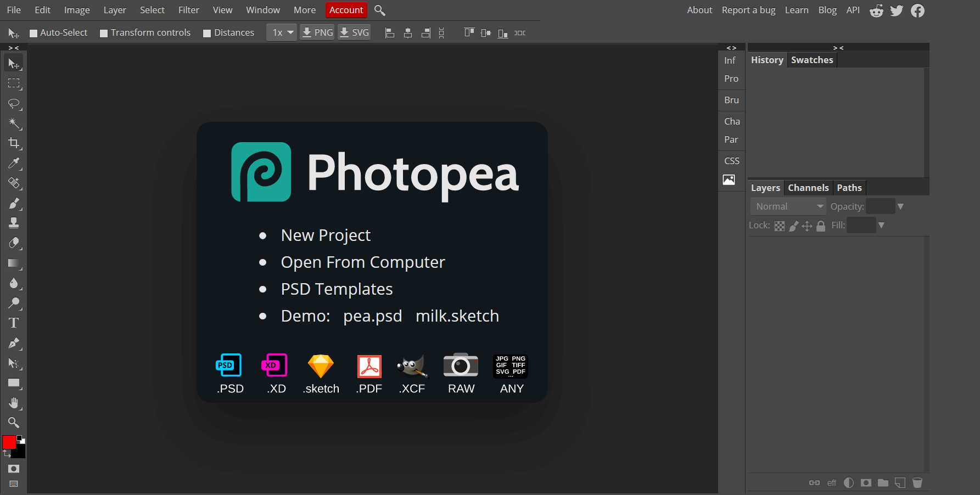Select the Rectangle Select tool

tap(14, 83)
